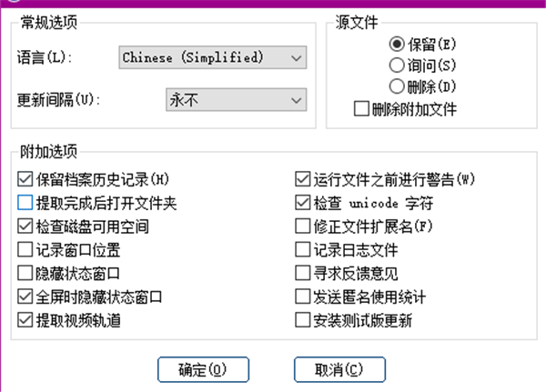Uncheck 检查 unicode 字符 option
546x392 pixels.
click(303, 202)
